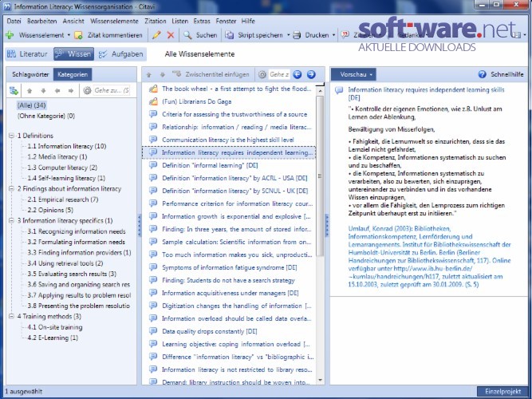Click gear icon in knowledge list toolbar
Viewport: 532px width, 399px height.
(x=262, y=74)
